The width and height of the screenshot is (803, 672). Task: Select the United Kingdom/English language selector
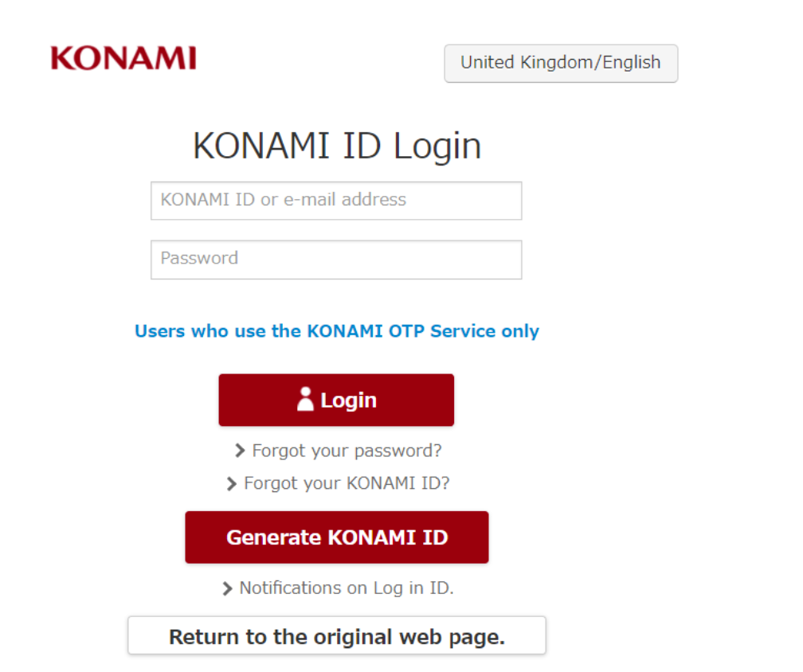pos(560,63)
